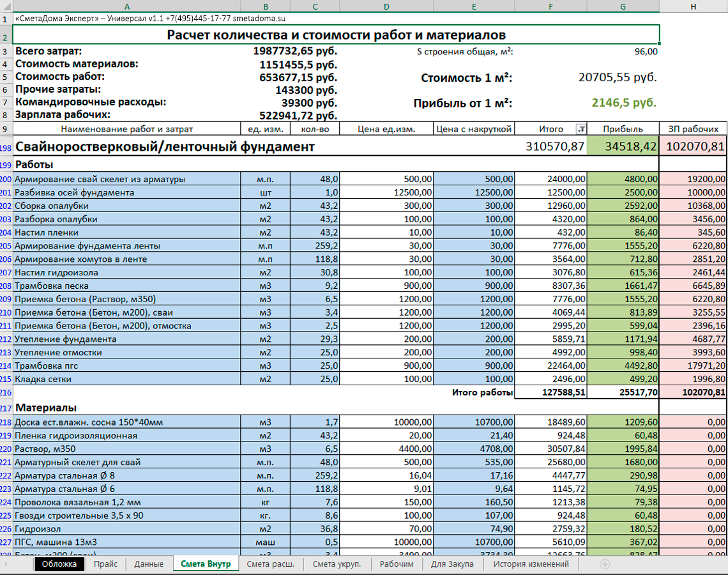728x575 pixels.
Task: Select the Всего затрат value 1987732,65 руб.
Action: pos(295,51)
